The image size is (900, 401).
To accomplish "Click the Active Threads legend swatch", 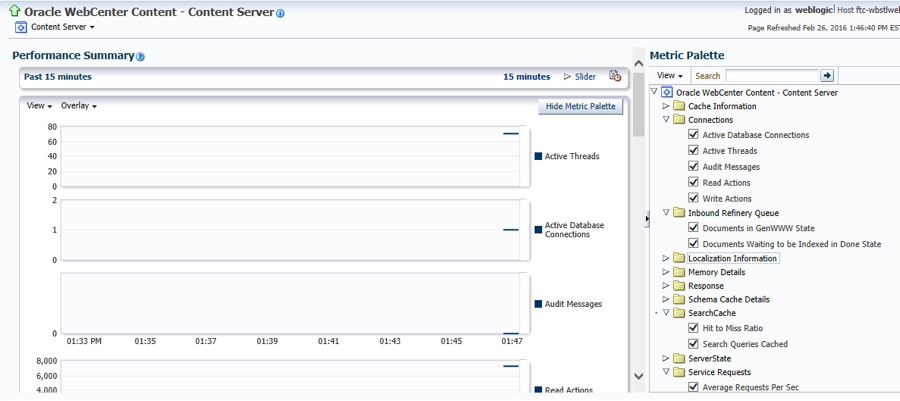I will (x=538, y=156).
